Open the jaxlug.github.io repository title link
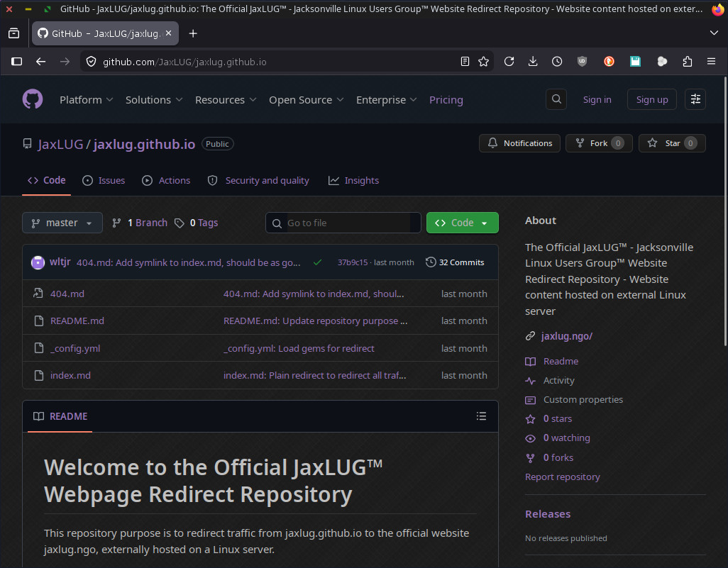Viewport: 728px width, 568px height. (144, 145)
